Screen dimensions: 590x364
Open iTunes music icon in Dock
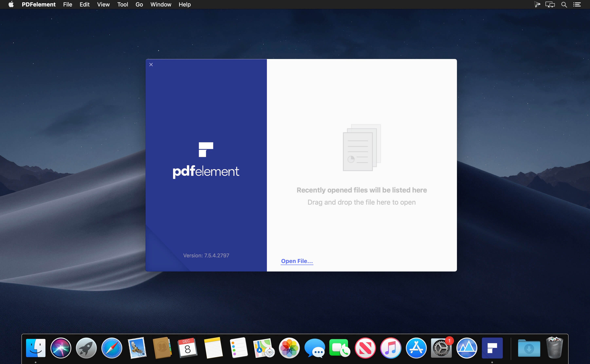(x=390, y=348)
